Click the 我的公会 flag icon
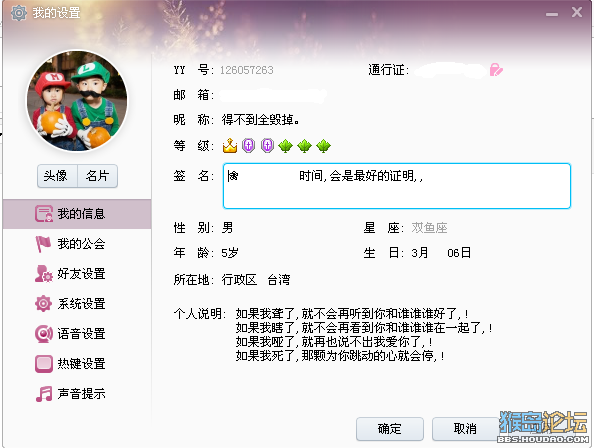The image size is (594, 448). [43, 244]
